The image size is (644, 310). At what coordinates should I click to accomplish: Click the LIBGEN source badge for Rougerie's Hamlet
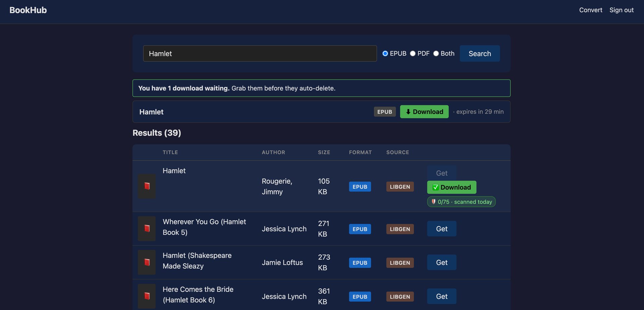tap(400, 187)
